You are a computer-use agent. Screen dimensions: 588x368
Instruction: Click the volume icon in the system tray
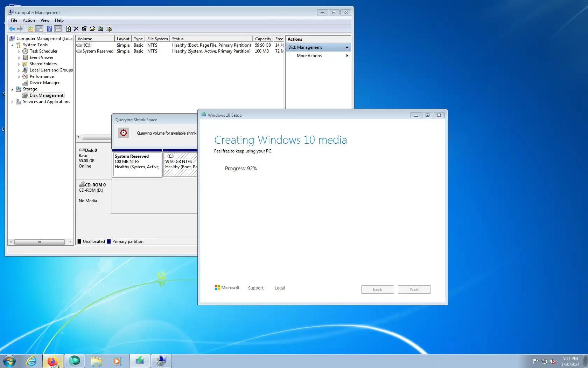(x=553, y=361)
